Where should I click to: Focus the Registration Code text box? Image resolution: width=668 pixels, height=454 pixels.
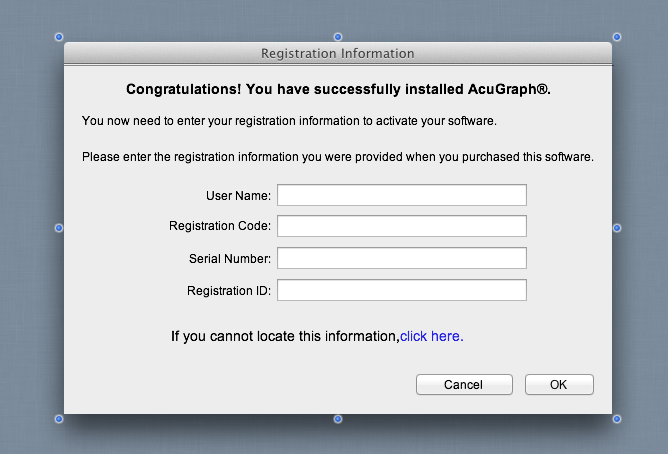[402, 226]
